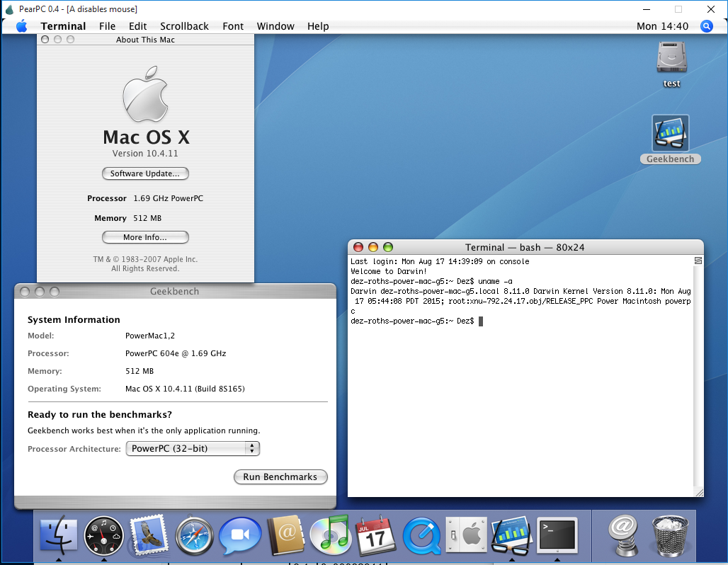
Task: Open the Processor Architecture dropdown
Action: 193,448
